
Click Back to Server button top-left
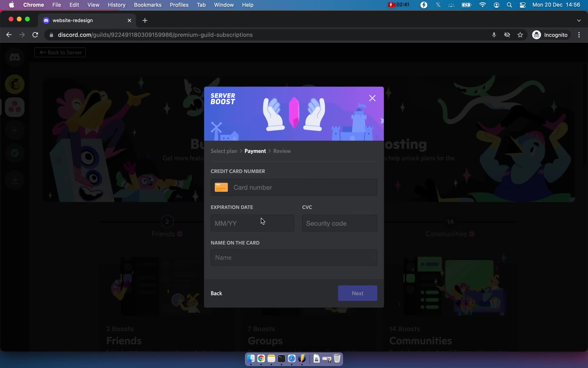(x=61, y=52)
